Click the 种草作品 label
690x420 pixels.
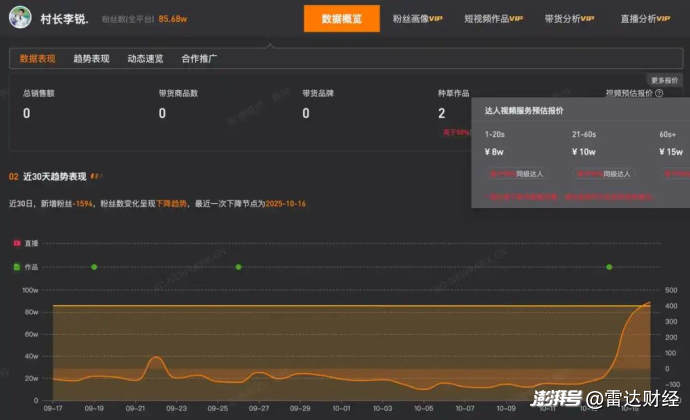pyautogui.click(x=453, y=93)
